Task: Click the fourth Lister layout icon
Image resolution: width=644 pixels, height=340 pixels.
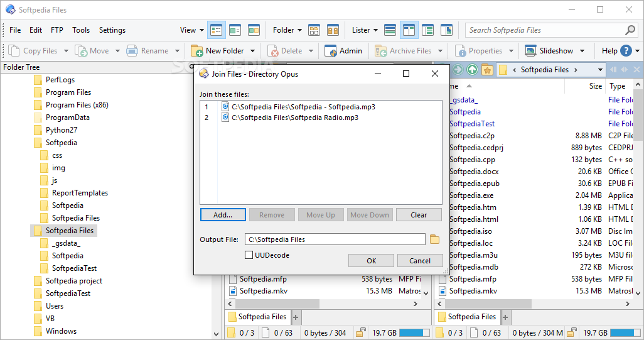Action: tap(446, 30)
